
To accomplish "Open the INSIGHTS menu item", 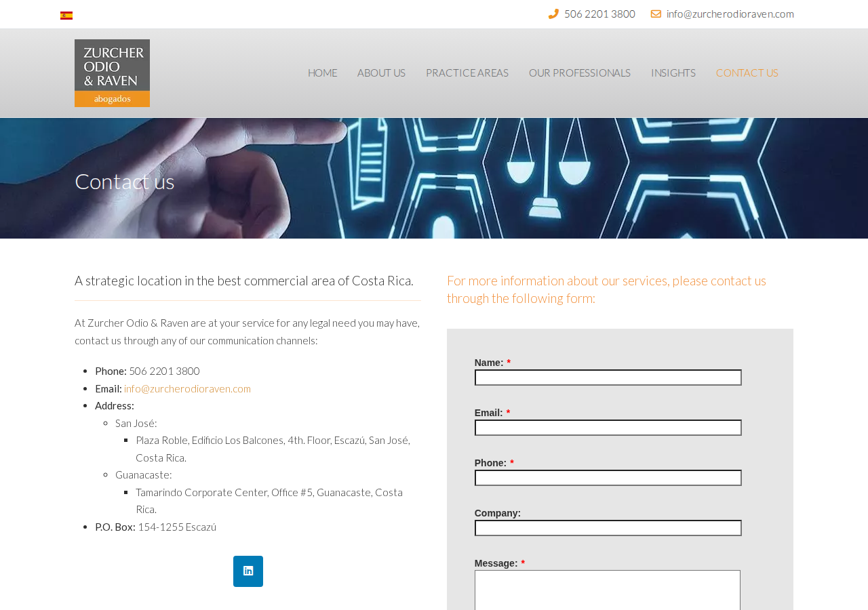I will [x=673, y=73].
